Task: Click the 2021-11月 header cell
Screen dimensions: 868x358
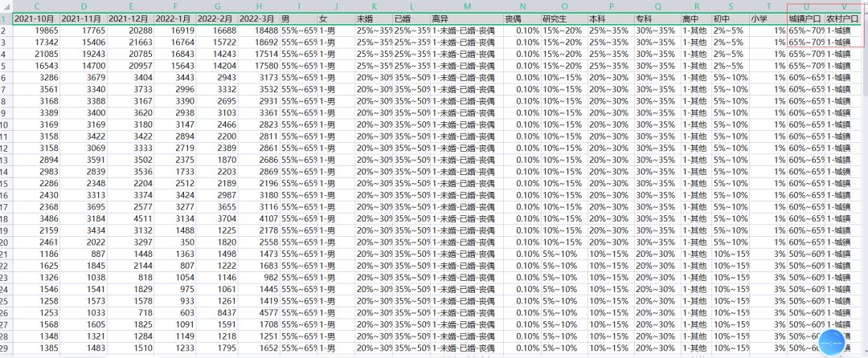Action: (x=84, y=19)
